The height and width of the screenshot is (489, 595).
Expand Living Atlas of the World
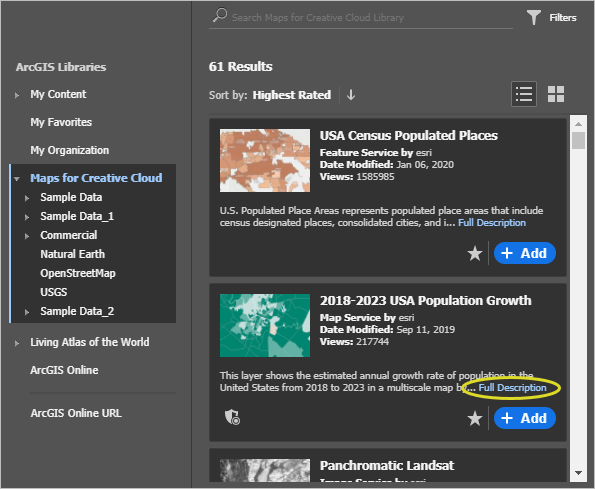tap(17, 343)
